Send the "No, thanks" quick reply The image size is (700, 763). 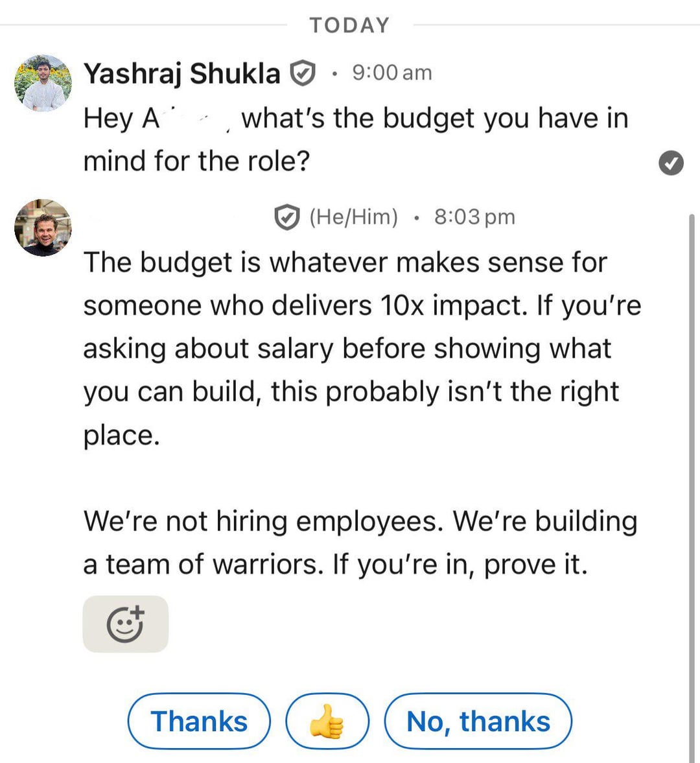pyautogui.click(x=478, y=721)
